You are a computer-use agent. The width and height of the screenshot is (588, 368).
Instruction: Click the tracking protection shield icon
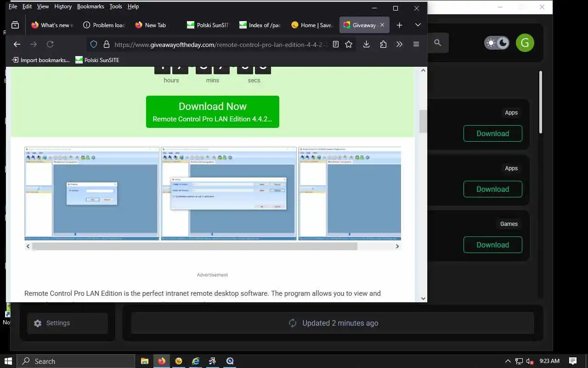click(x=94, y=44)
